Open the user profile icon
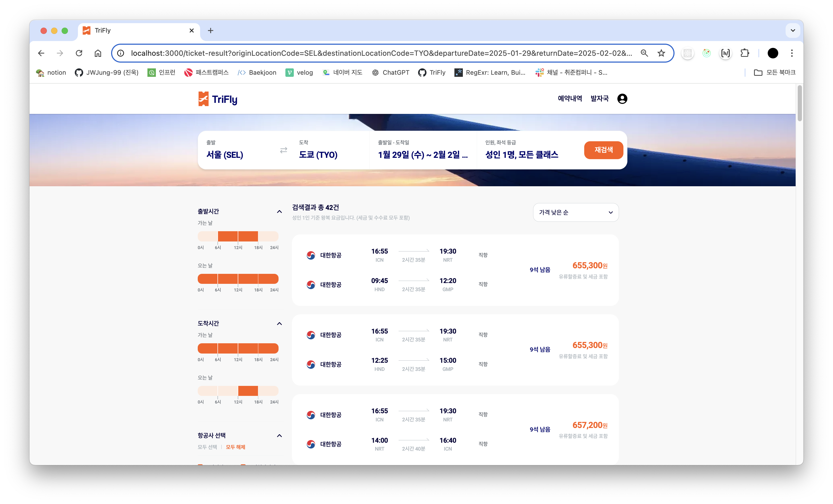The image size is (833, 504). coord(622,99)
